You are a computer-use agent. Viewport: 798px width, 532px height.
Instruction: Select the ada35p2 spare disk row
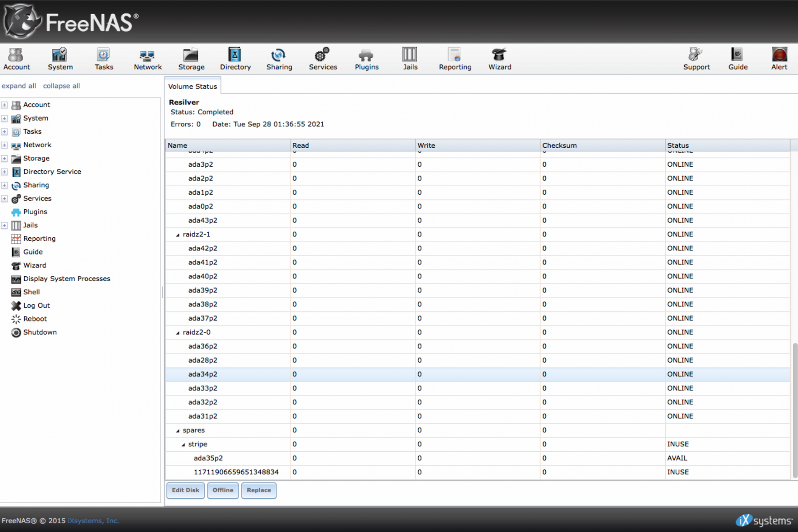[477, 458]
